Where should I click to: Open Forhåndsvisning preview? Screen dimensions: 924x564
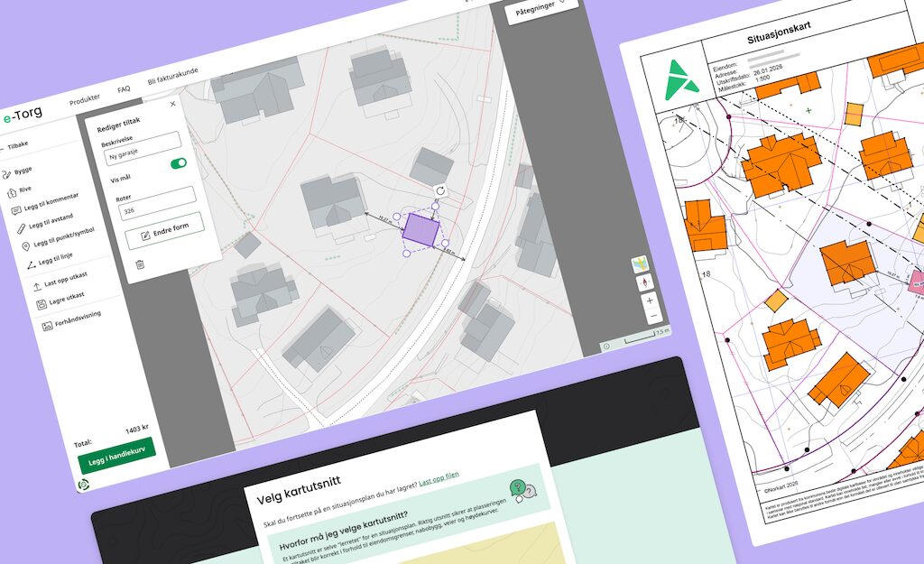point(70,319)
